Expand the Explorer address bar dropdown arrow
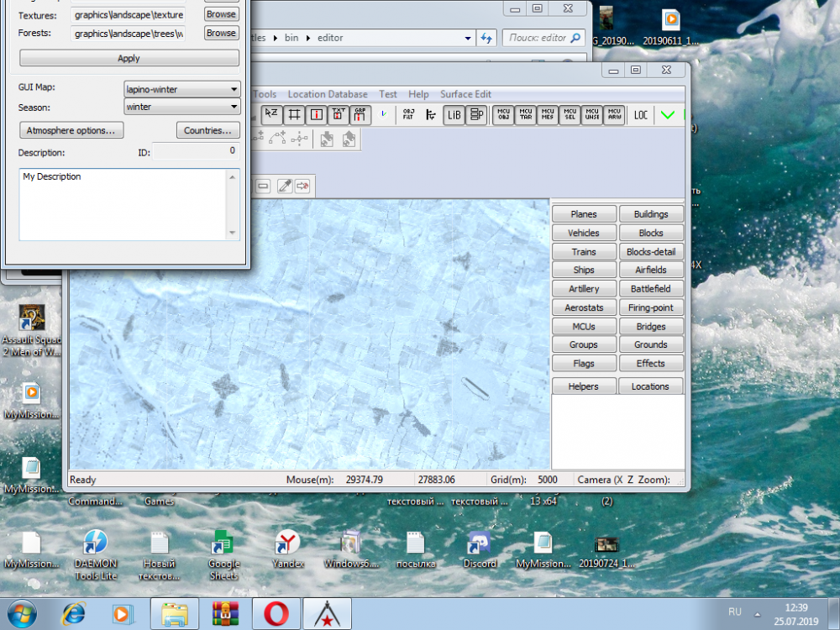840x630 pixels. [468, 38]
